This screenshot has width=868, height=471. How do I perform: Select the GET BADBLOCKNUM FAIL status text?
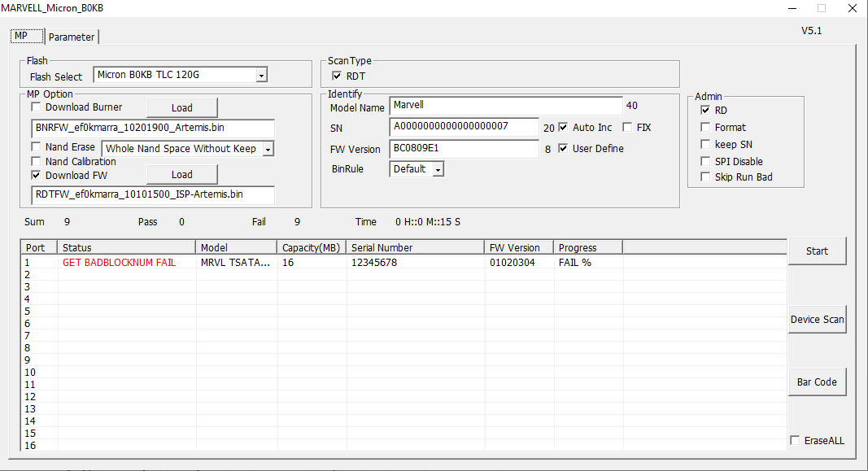[x=119, y=262]
